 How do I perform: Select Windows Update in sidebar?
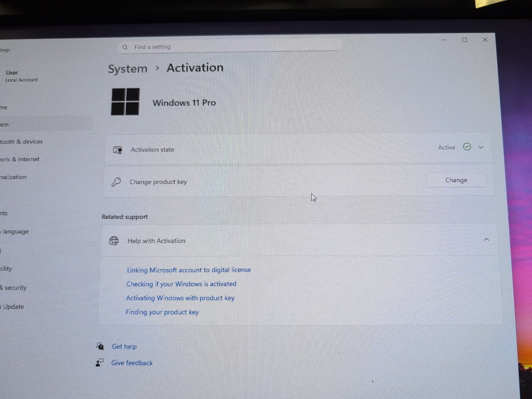point(12,307)
